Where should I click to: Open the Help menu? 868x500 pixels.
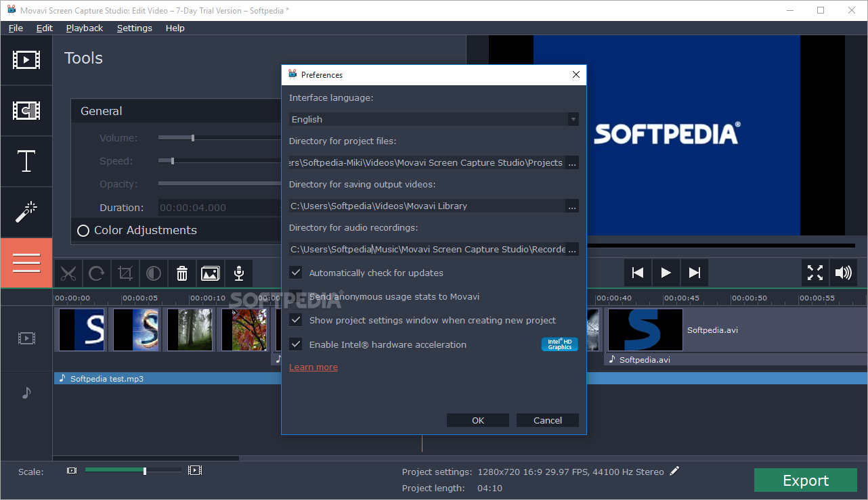(x=175, y=28)
